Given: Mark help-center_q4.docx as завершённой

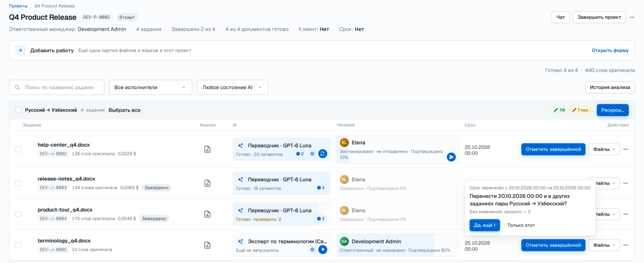Looking at the screenshot, I should point(553,149).
